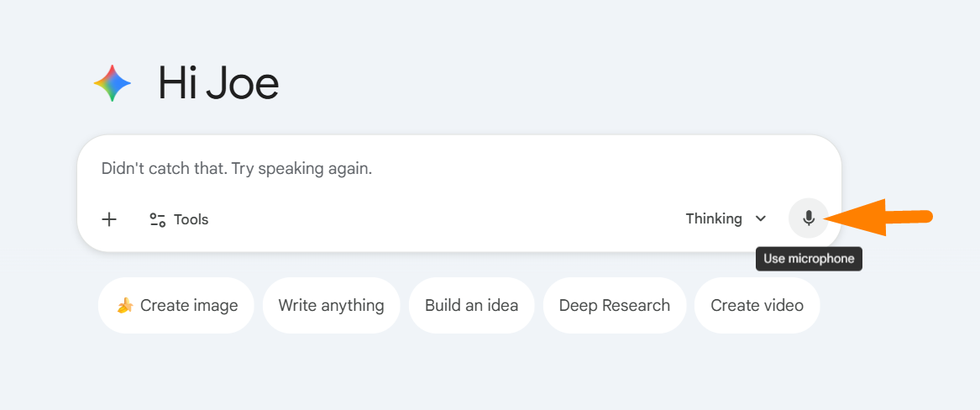Click the "Didn't catch that" placeholder text

(x=236, y=169)
